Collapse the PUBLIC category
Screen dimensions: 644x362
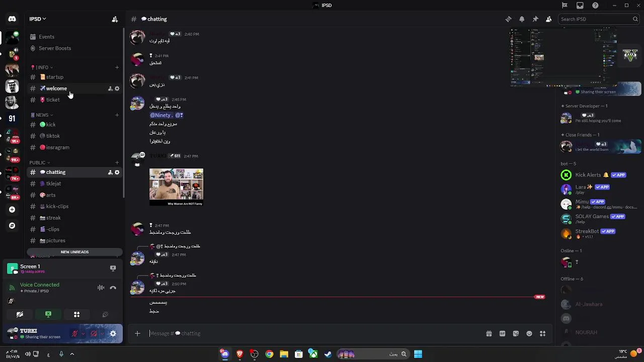click(39, 163)
